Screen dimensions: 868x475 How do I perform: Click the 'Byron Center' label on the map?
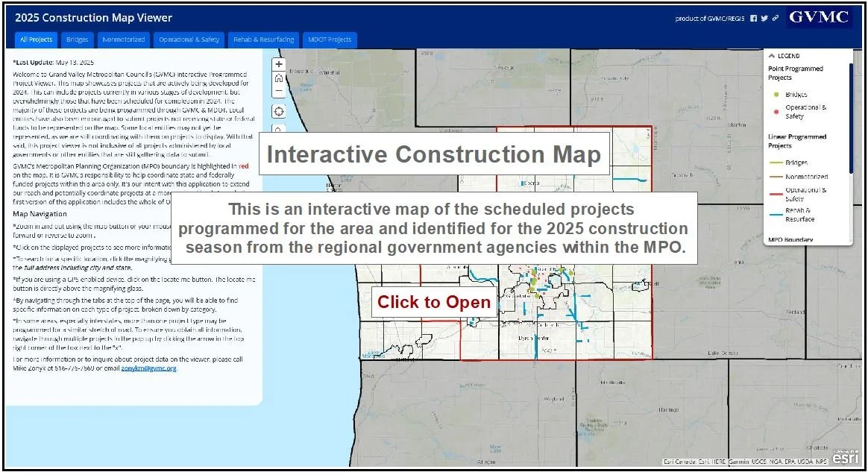point(533,338)
